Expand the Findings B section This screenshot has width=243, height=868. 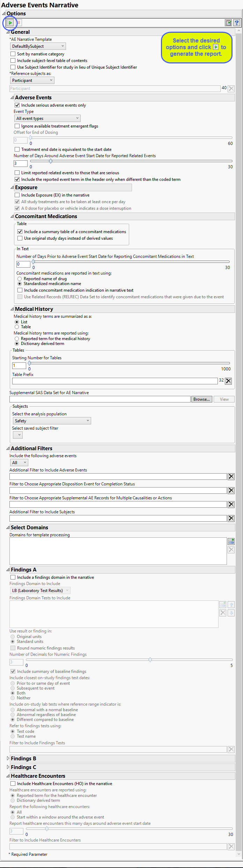(x=8, y=759)
